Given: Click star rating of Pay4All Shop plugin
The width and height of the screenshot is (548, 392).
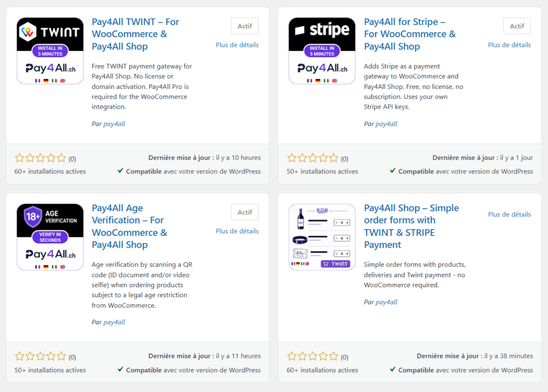Looking at the screenshot, I should point(313,356).
